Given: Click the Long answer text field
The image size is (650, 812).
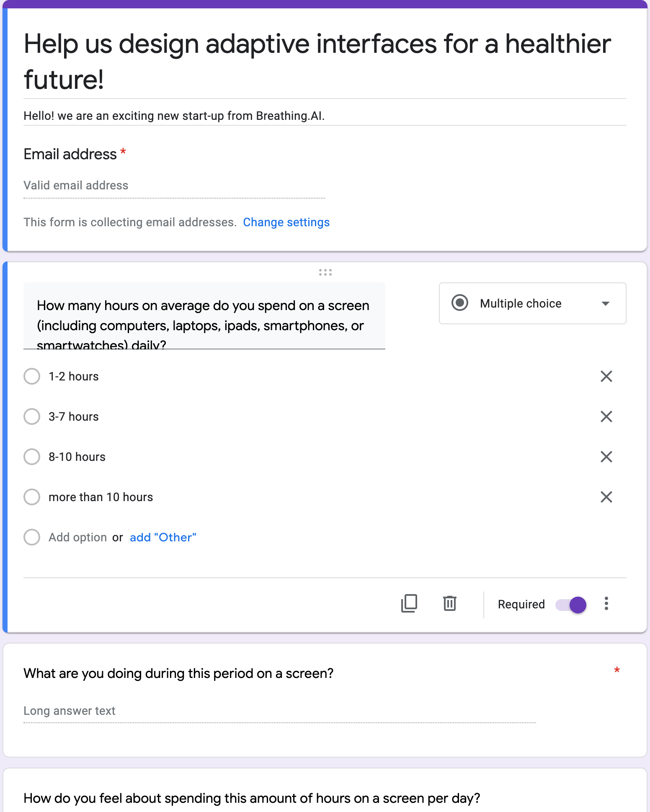Looking at the screenshot, I should click(x=280, y=711).
